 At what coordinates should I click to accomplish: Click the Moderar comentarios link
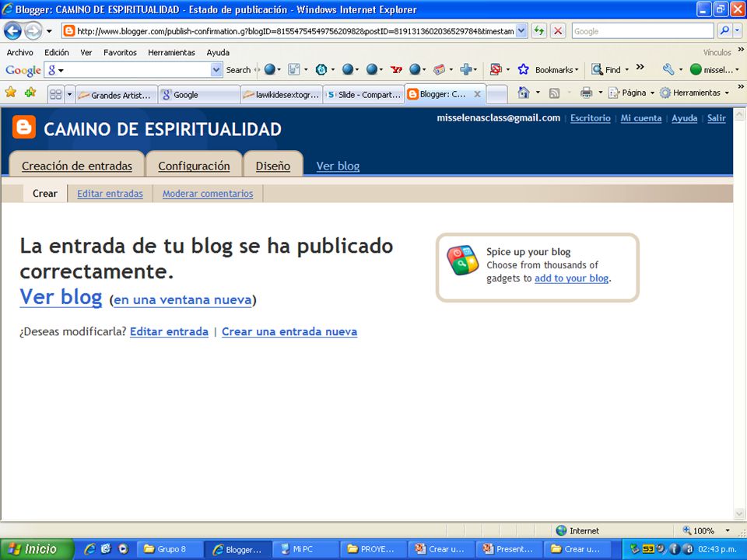(x=208, y=194)
